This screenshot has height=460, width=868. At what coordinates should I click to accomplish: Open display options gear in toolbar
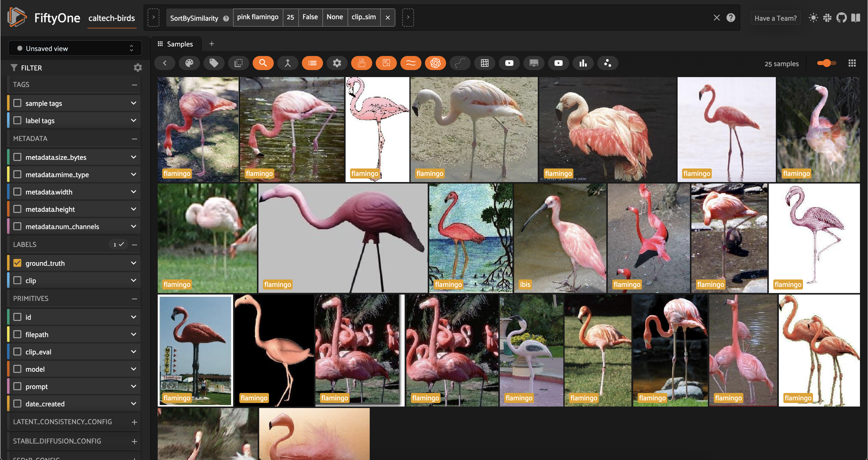coord(337,63)
